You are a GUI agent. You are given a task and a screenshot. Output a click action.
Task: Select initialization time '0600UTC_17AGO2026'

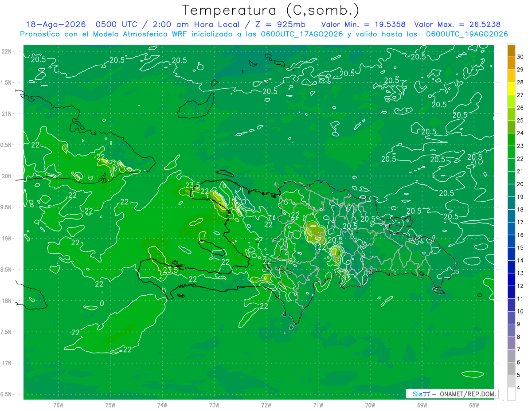(x=302, y=34)
